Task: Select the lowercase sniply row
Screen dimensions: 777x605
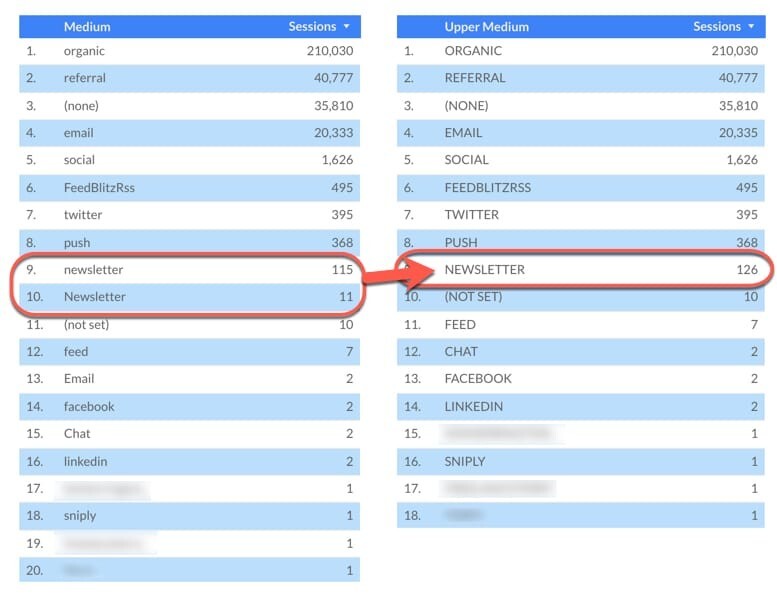Action: pyautogui.click(x=80, y=516)
